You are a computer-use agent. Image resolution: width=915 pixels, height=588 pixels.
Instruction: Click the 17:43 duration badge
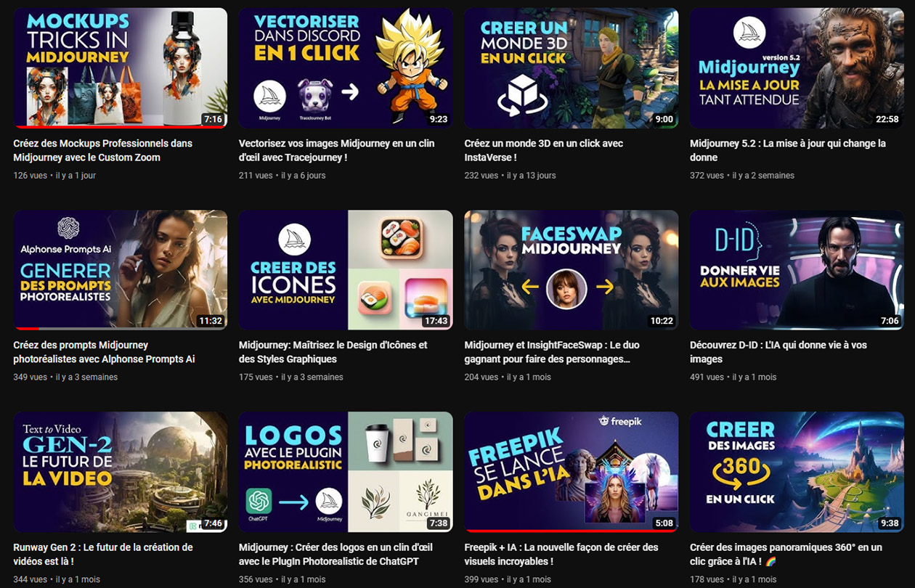click(x=436, y=321)
